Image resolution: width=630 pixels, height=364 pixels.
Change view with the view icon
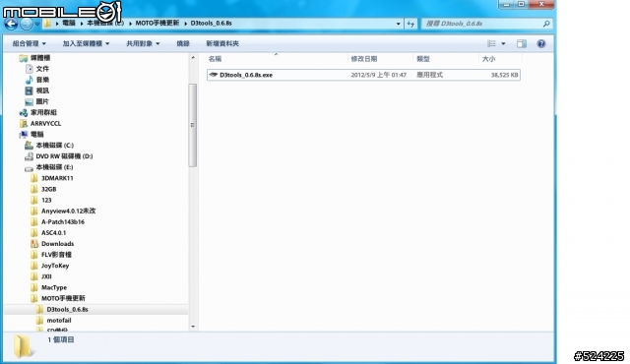tap(491, 43)
